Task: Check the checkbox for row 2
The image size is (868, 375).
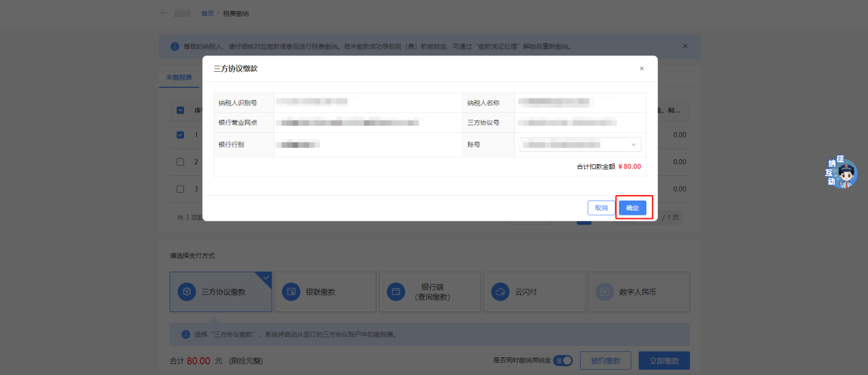Action: tap(181, 162)
